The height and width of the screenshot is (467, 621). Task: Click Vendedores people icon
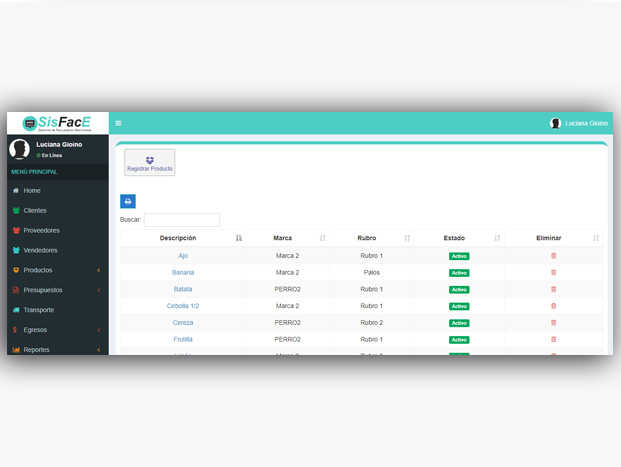point(16,250)
